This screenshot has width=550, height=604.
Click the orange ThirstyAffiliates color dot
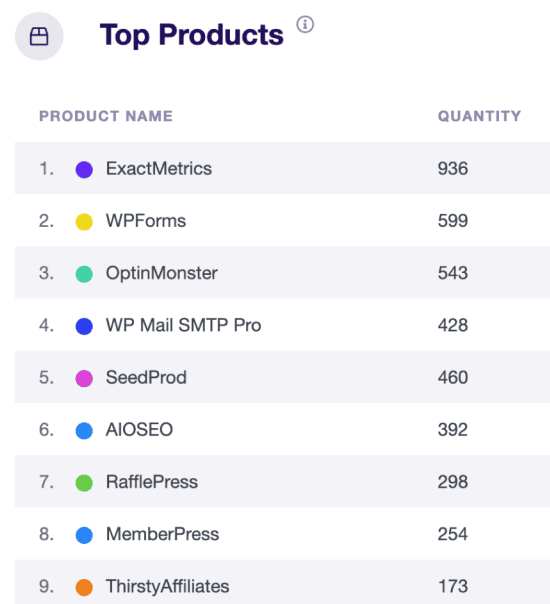click(x=84, y=587)
